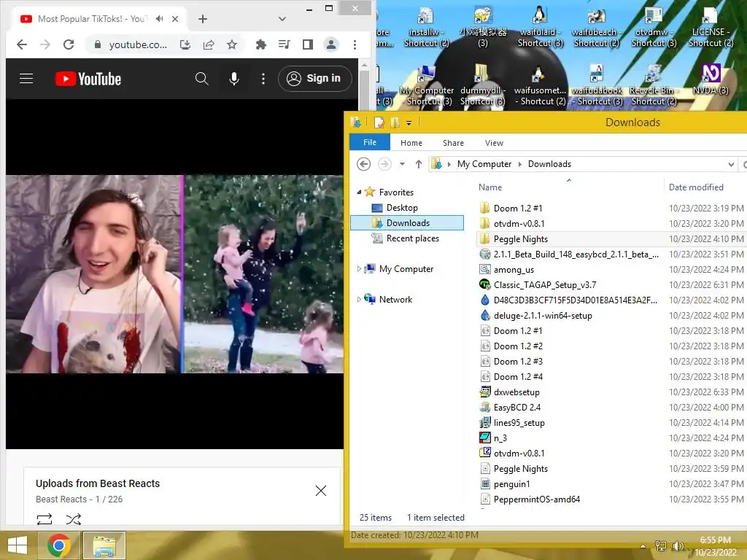
Task: Click Properties icon in Quick Access Toolbar
Action: tap(379, 122)
